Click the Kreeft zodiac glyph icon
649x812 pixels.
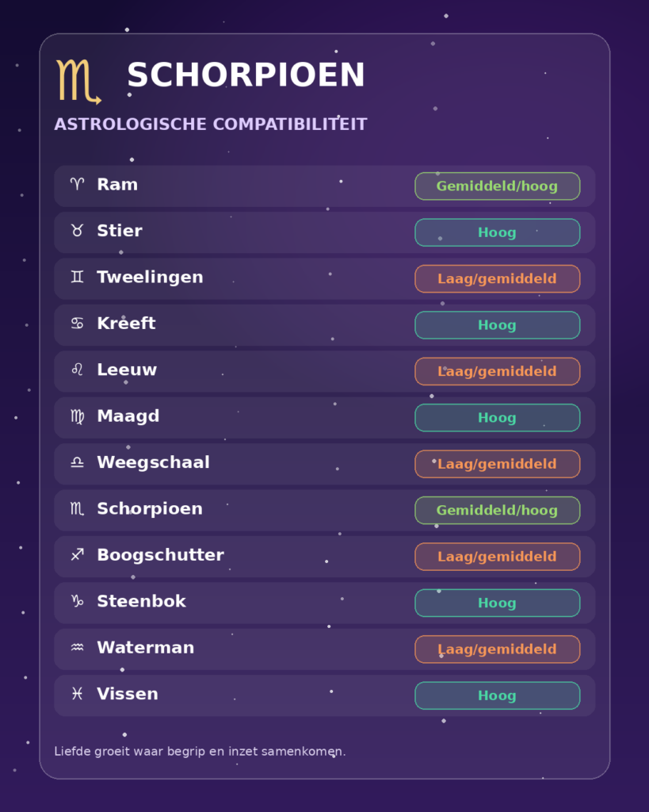77,324
